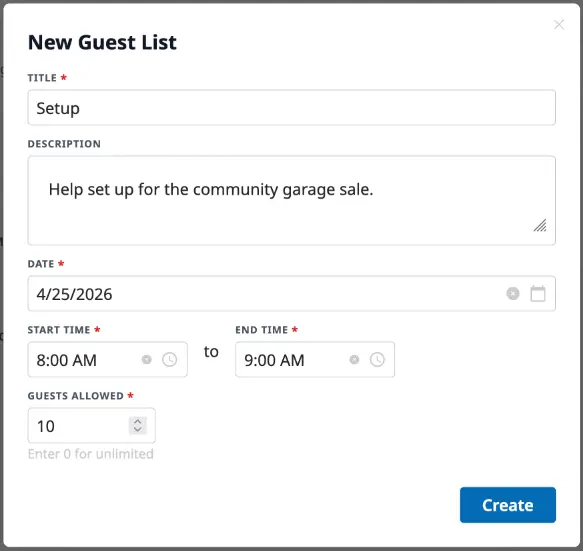583x551 pixels.
Task: Click the 'Enter 0 for unlimited' hint
Action: point(91,454)
